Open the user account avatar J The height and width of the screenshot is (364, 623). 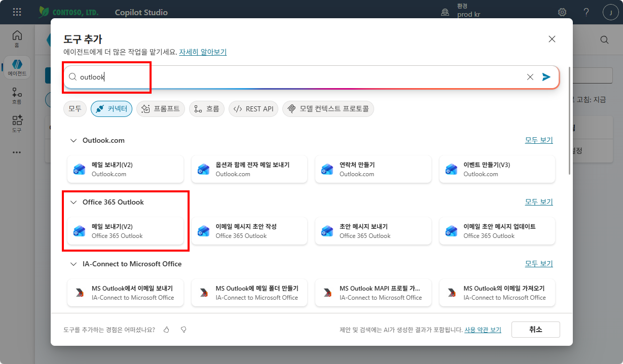point(610,12)
